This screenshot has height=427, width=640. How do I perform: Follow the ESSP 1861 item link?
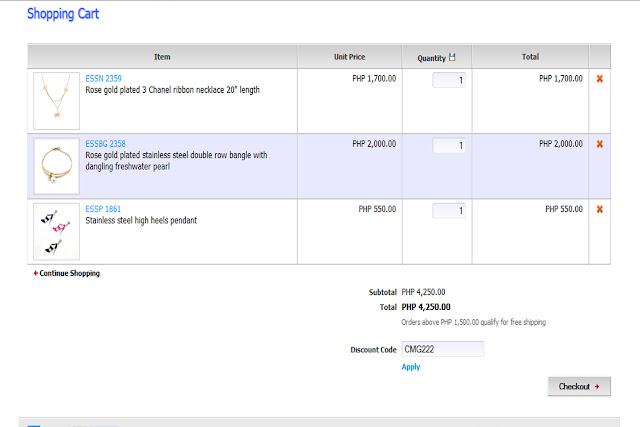click(x=103, y=209)
